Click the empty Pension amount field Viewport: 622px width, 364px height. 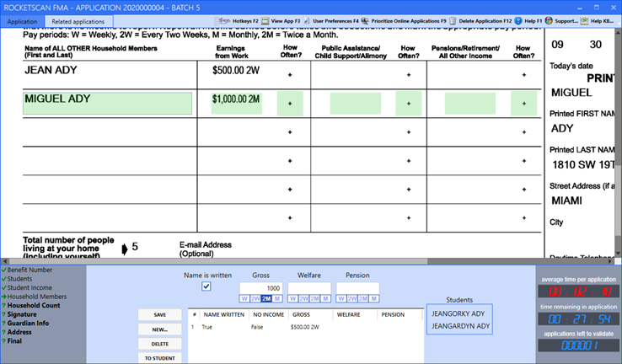pyautogui.click(x=358, y=288)
